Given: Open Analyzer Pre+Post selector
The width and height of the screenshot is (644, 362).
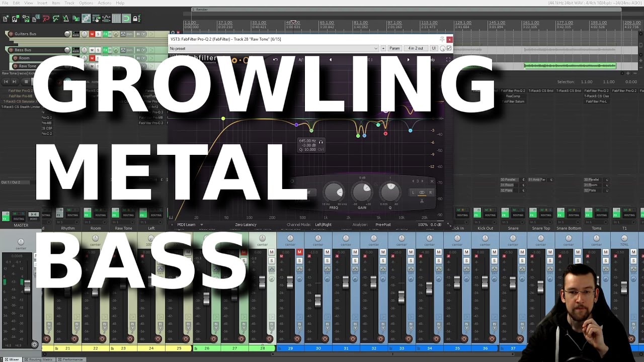Looking at the screenshot, I should [x=383, y=225].
